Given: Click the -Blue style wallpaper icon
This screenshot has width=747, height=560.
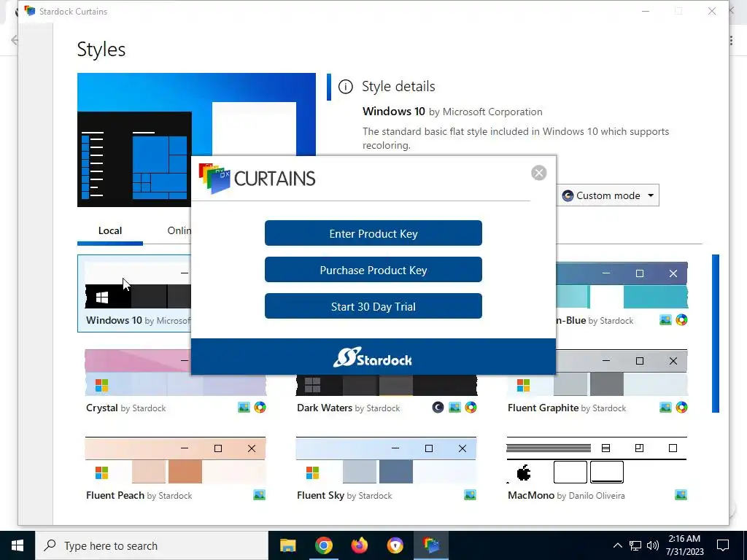Looking at the screenshot, I should [665, 320].
